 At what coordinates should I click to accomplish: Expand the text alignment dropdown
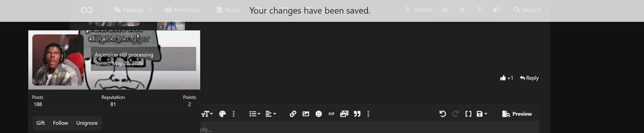tap(271, 114)
